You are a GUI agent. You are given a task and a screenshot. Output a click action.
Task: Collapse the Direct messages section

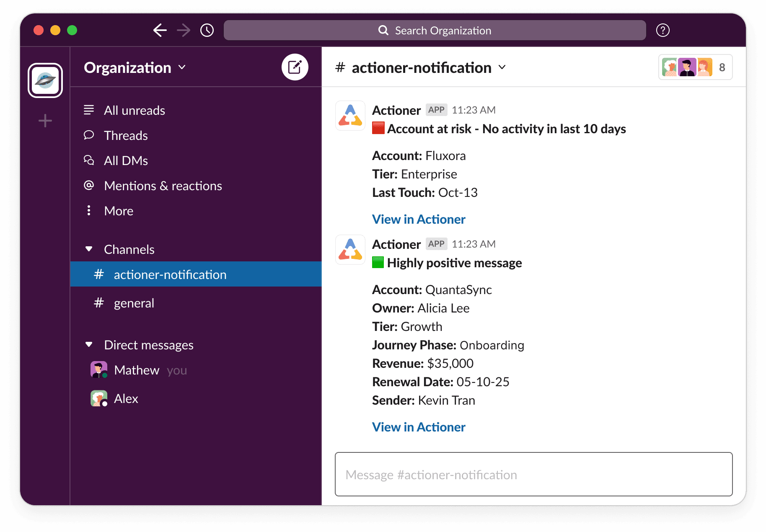(89, 344)
